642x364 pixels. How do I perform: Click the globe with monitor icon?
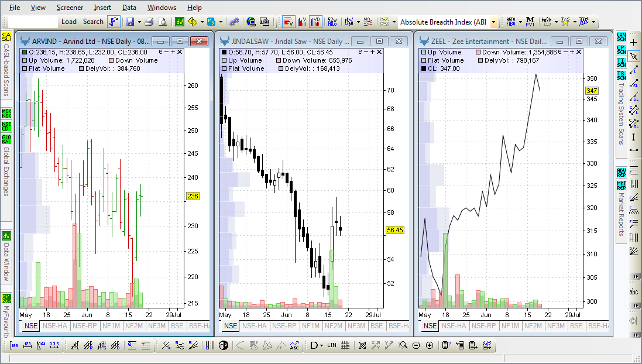pyautogui.click(x=251, y=22)
